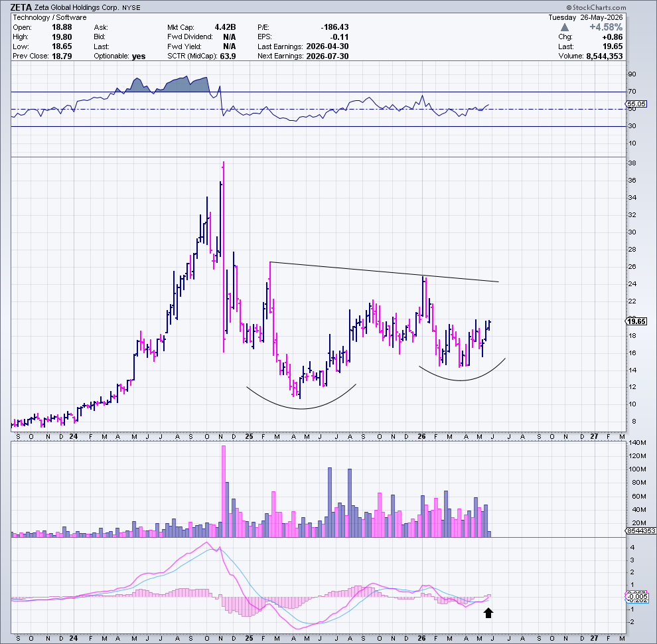657x644 pixels.
Task: Click the MACD histogram tag -0.005
Action: tap(637, 596)
